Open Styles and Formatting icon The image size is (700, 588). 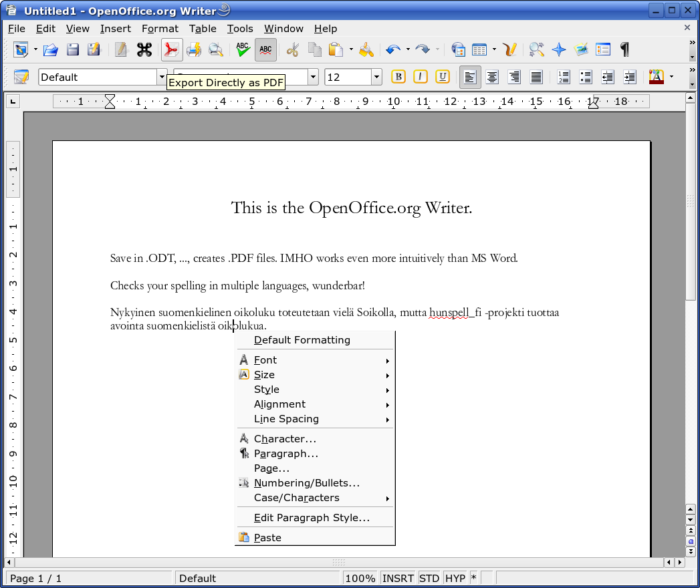click(21, 77)
